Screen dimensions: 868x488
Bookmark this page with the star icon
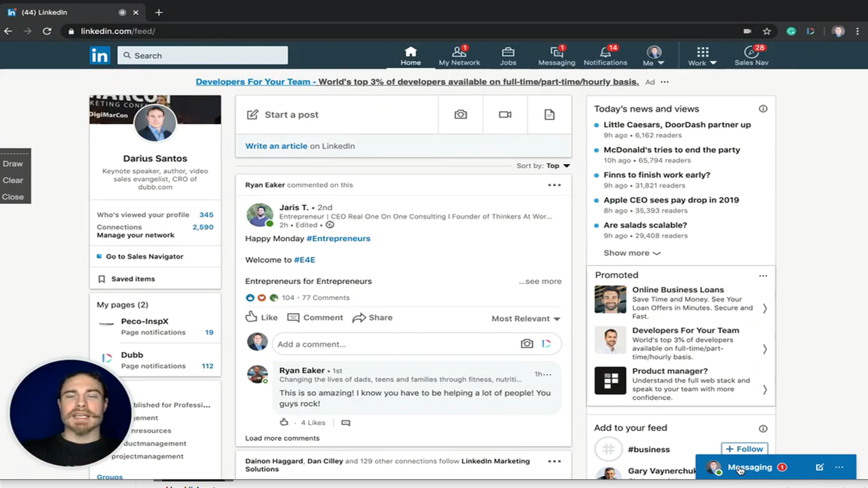[767, 31]
